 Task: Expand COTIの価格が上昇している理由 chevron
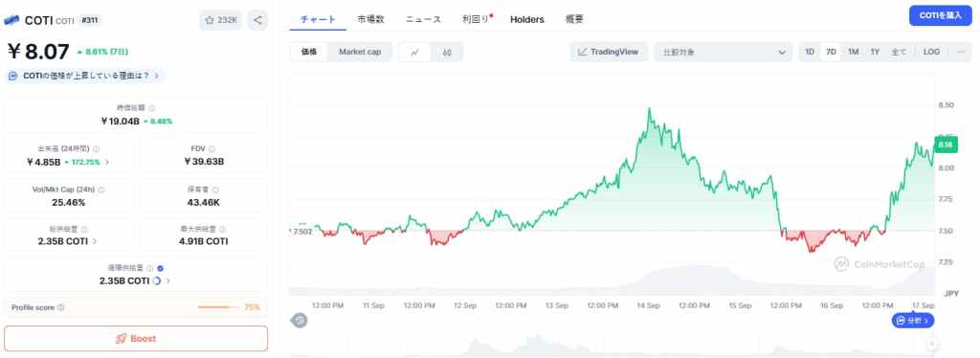point(156,76)
